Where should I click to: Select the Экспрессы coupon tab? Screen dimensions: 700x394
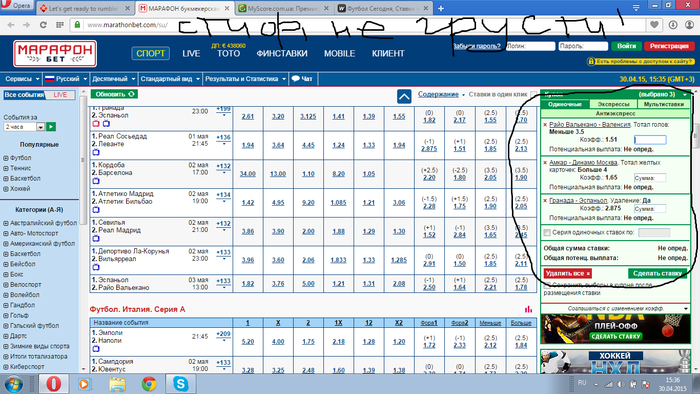coord(613,104)
